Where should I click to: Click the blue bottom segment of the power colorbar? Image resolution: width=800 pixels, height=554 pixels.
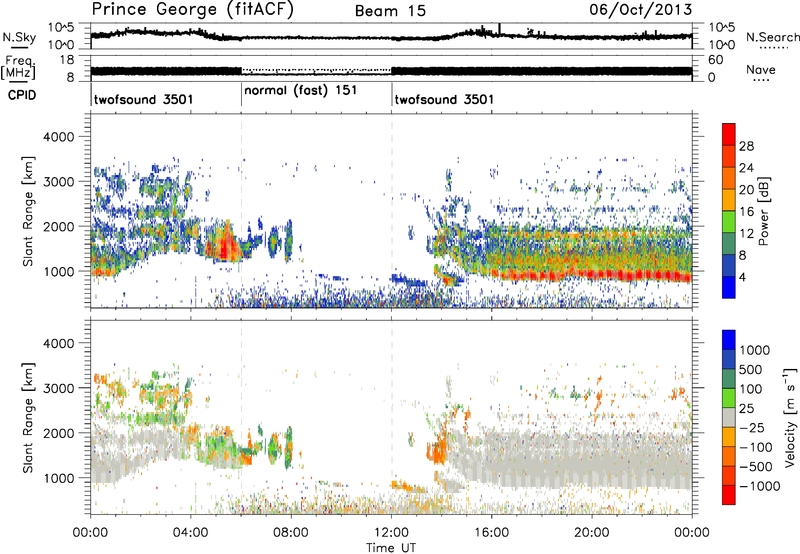coord(729,287)
